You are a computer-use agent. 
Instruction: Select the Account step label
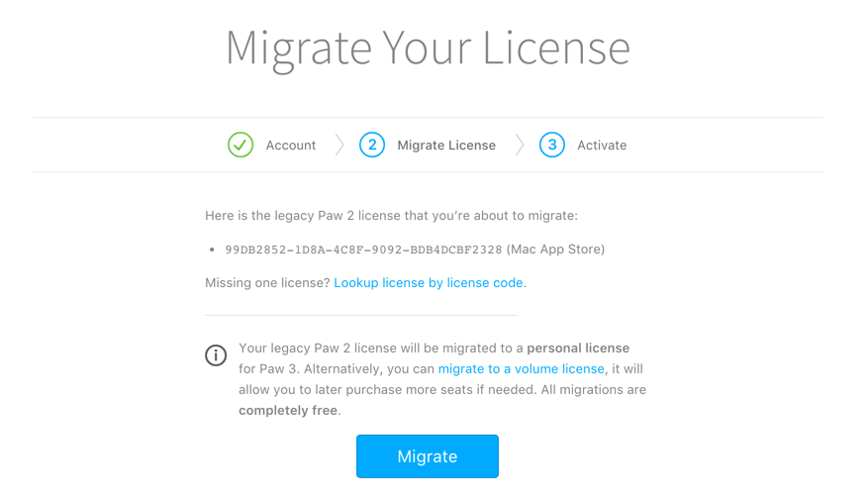(x=291, y=146)
